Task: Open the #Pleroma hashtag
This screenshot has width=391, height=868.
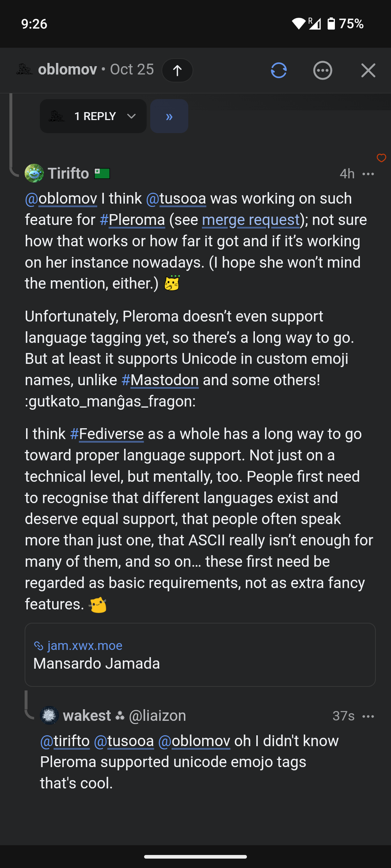Action: pyautogui.click(x=132, y=220)
